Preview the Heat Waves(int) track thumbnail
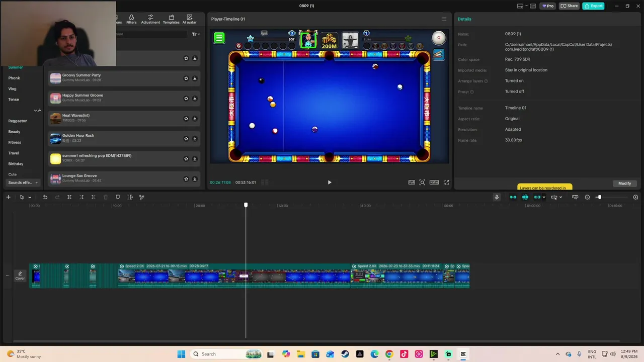The image size is (644, 362). (x=55, y=119)
